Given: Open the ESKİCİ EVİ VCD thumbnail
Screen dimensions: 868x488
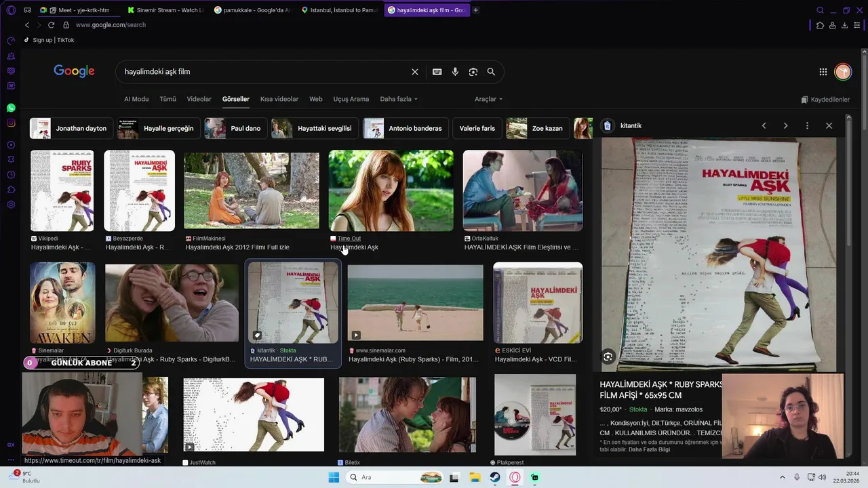Looking at the screenshot, I should point(538,303).
